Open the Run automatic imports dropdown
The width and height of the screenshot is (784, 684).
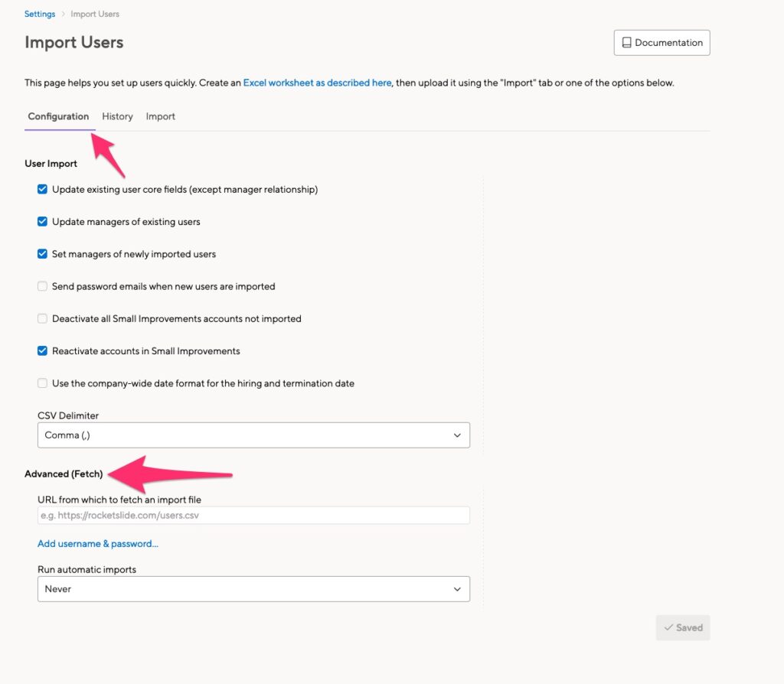[253, 589]
